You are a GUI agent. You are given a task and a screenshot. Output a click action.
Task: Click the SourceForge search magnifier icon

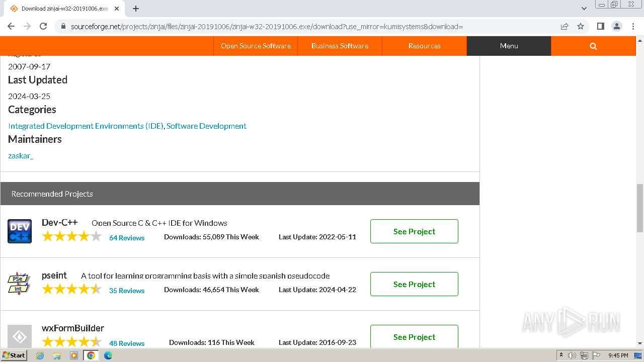tap(593, 46)
